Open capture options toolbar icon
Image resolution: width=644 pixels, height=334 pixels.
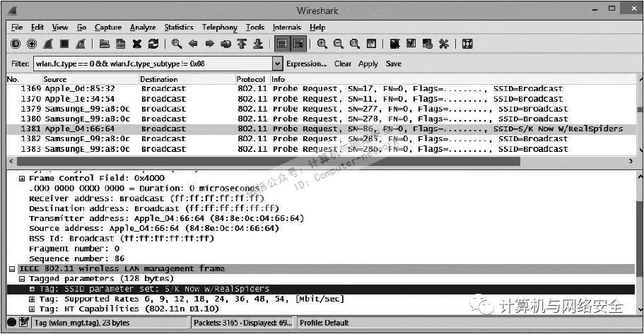click(32, 44)
